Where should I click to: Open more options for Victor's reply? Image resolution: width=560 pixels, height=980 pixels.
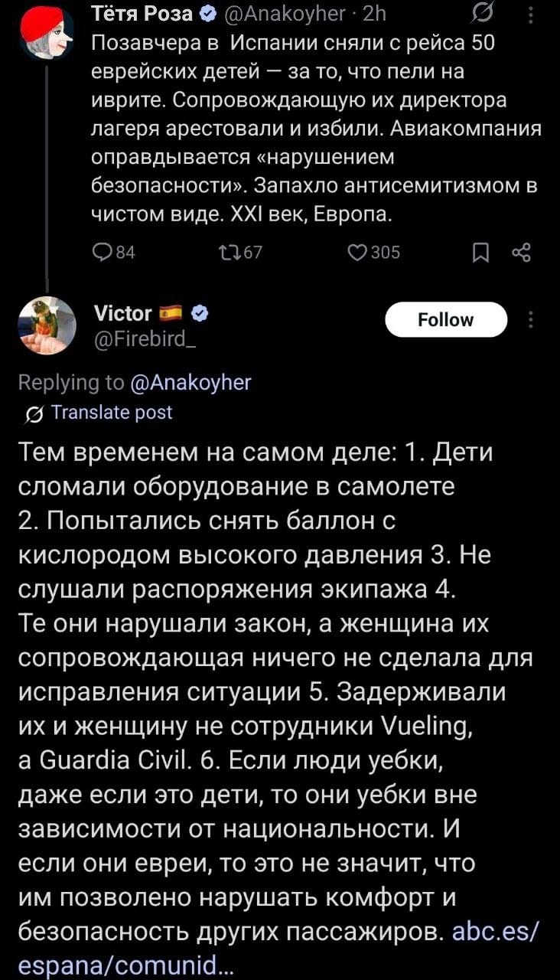[x=531, y=319]
